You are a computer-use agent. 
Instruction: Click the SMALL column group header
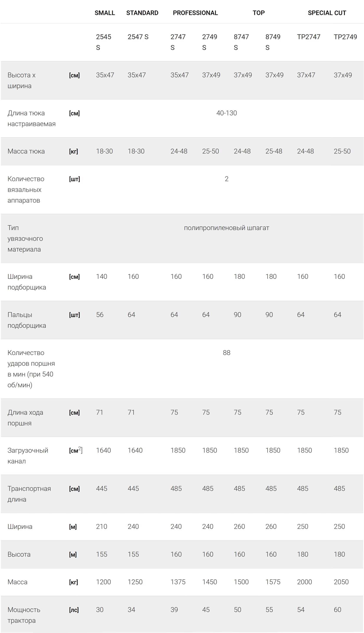(104, 13)
